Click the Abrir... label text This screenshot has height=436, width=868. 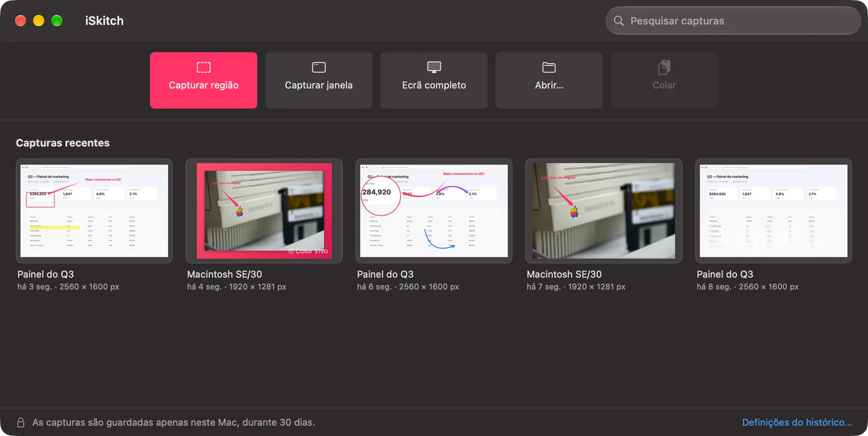pyautogui.click(x=549, y=85)
